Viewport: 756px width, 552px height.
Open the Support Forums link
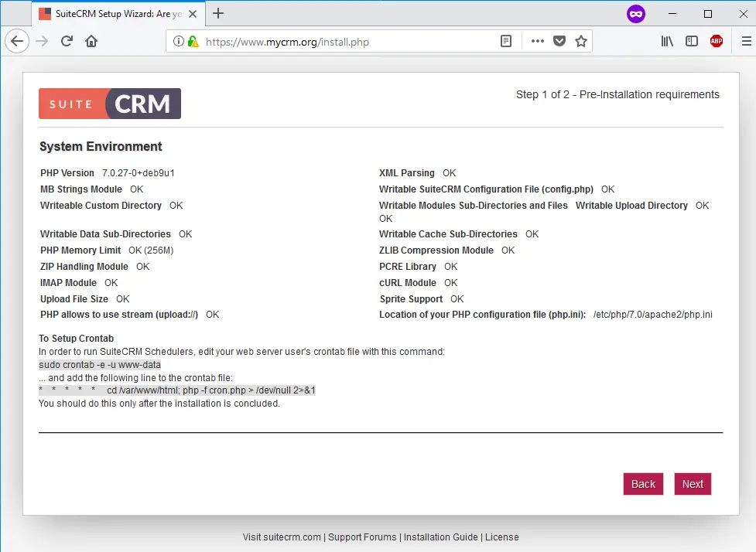point(362,537)
